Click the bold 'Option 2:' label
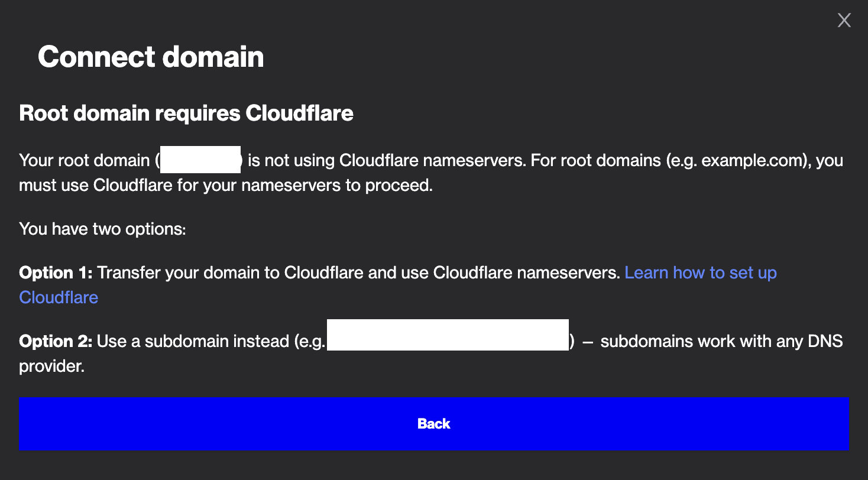The width and height of the screenshot is (868, 480). coord(56,341)
